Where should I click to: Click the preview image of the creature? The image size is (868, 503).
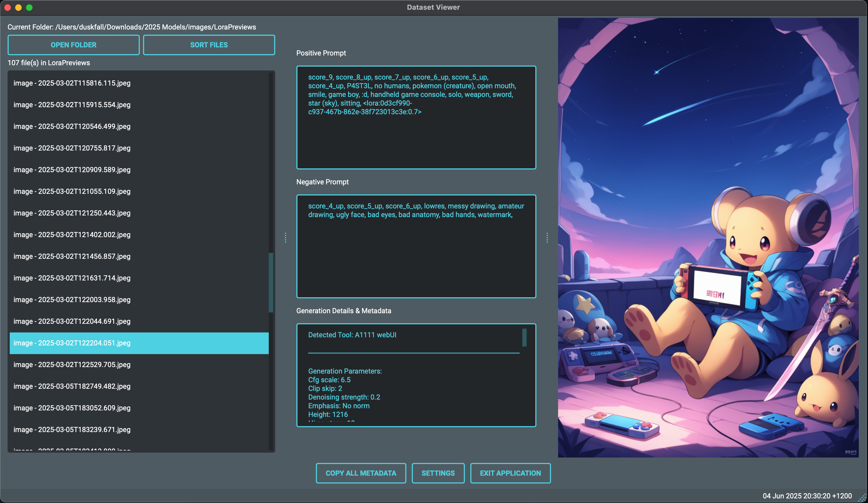708,237
